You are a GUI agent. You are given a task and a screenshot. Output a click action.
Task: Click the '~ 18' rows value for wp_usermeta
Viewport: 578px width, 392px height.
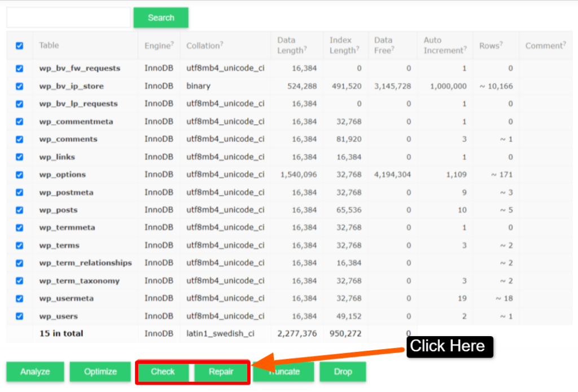[x=504, y=298]
